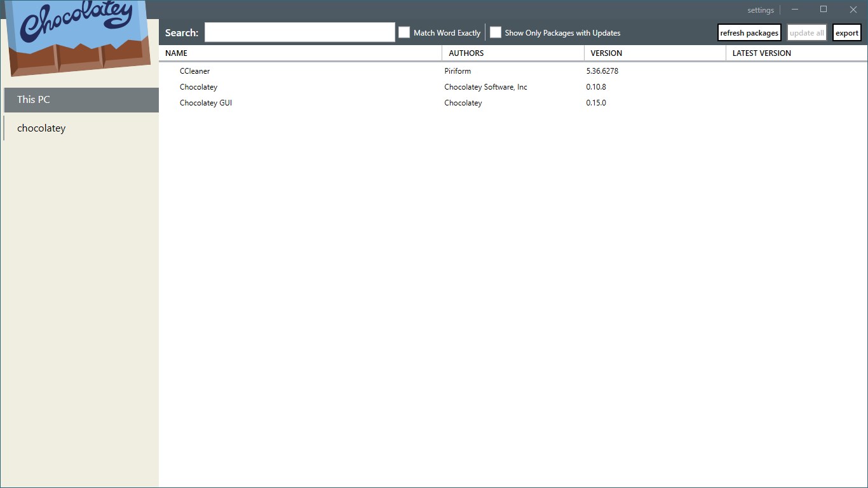Open the chocolatey remote source
The width and height of the screenshot is (868, 488).
pyautogui.click(x=81, y=128)
